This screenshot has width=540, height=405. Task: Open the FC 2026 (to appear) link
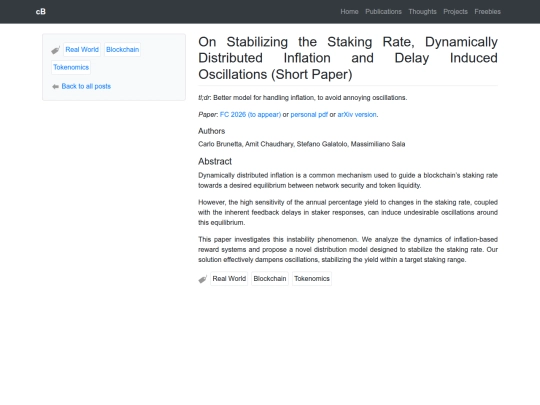250,115
